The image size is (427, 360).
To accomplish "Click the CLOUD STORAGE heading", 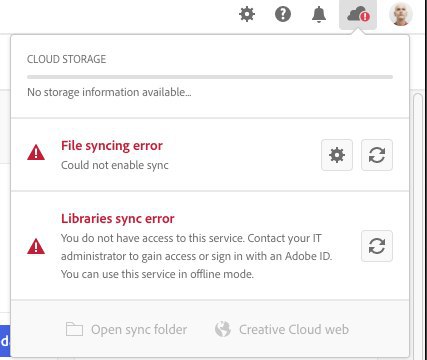I will coord(66,59).
